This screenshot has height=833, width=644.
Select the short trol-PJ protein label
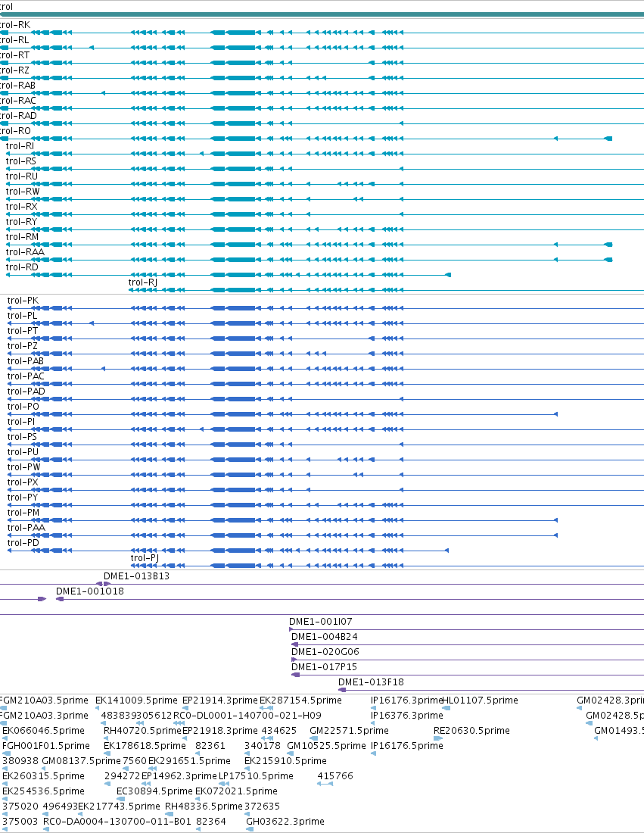pyautogui.click(x=145, y=558)
